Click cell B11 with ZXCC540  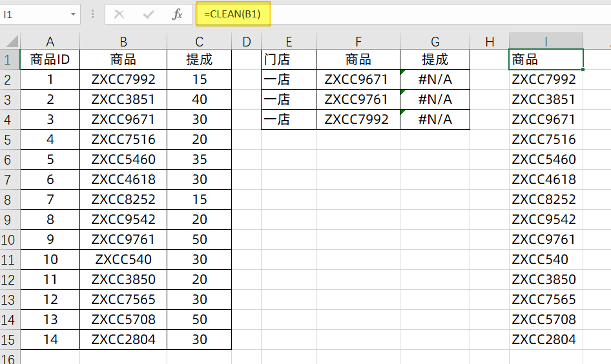123,259
